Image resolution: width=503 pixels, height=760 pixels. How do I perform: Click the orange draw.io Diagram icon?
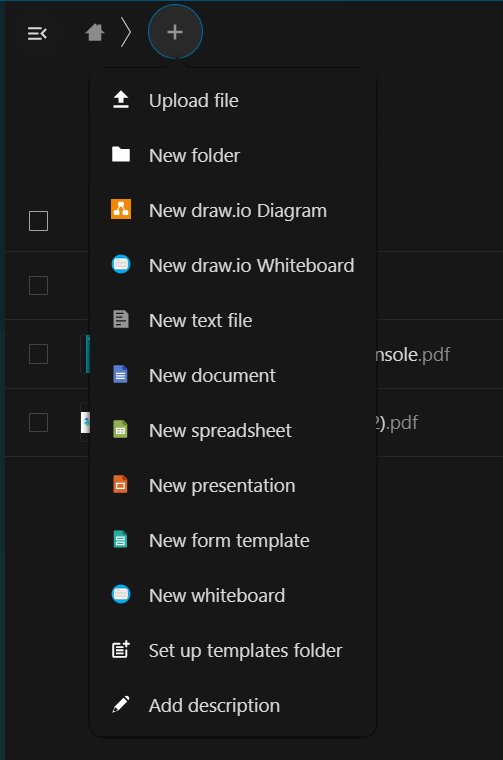tap(121, 209)
